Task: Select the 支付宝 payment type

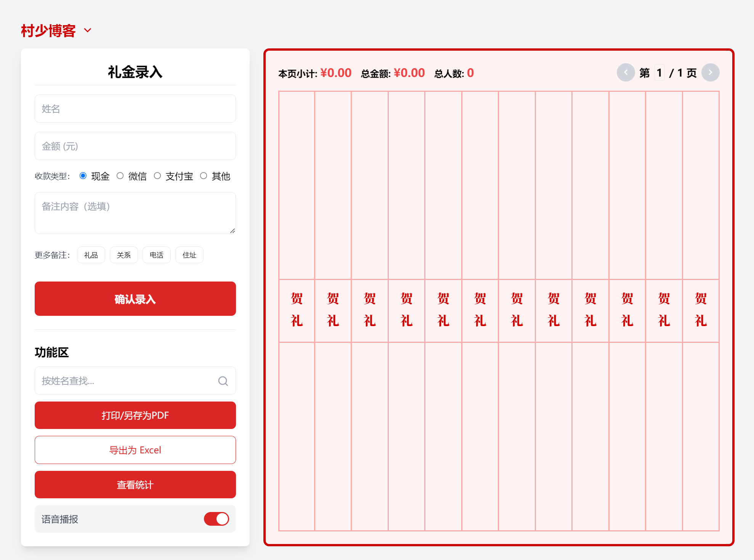Action: (x=157, y=176)
